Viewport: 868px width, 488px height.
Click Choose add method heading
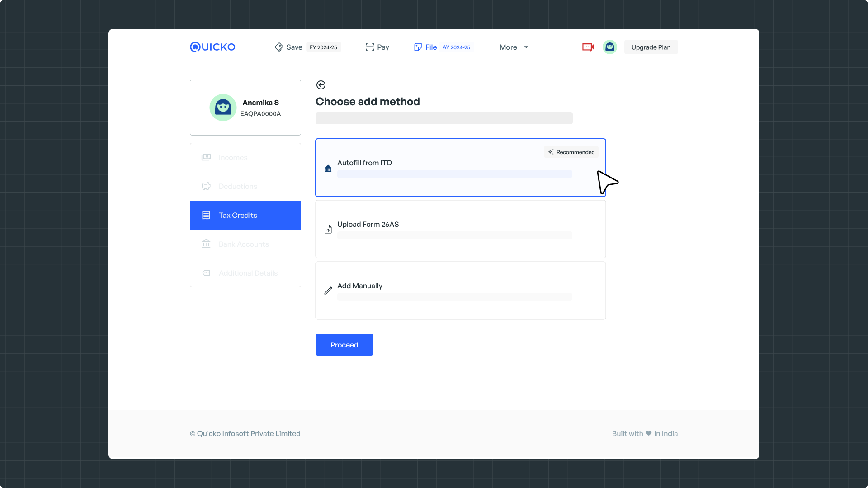click(x=368, y=102)
